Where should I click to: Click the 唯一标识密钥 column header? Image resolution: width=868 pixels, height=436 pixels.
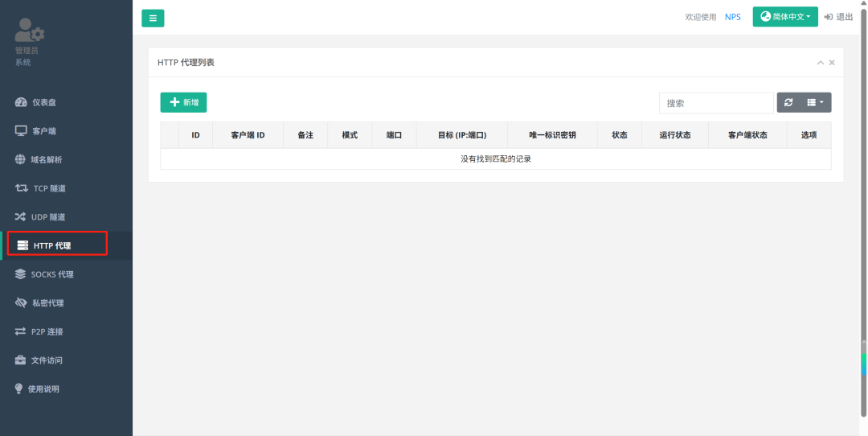tap(552, 135)
